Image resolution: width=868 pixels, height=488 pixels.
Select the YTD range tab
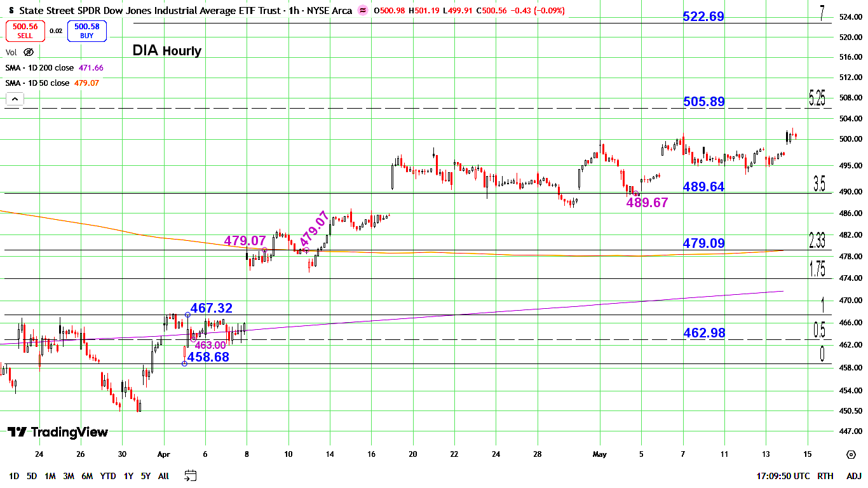tap(108, 476)
